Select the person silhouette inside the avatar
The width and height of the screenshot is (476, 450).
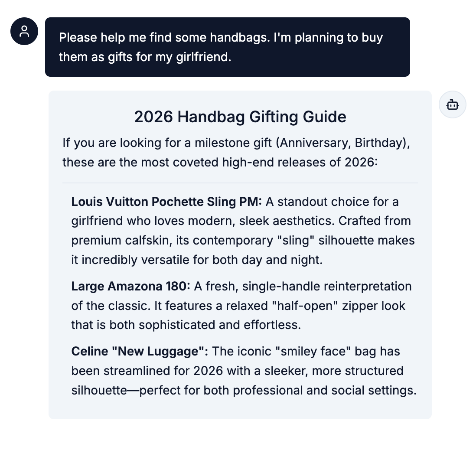(x=24, y=31)
